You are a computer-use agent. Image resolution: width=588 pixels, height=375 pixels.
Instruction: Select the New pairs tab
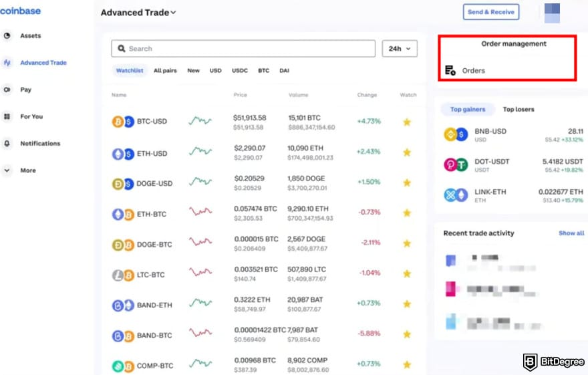tap(194, 70)
